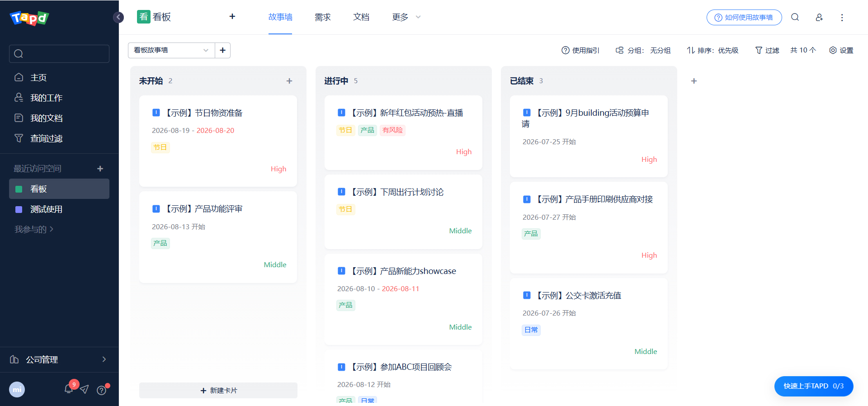868x406 pixels.
Task: Select 看板 space in sidebar
Action: pos(59,189)
